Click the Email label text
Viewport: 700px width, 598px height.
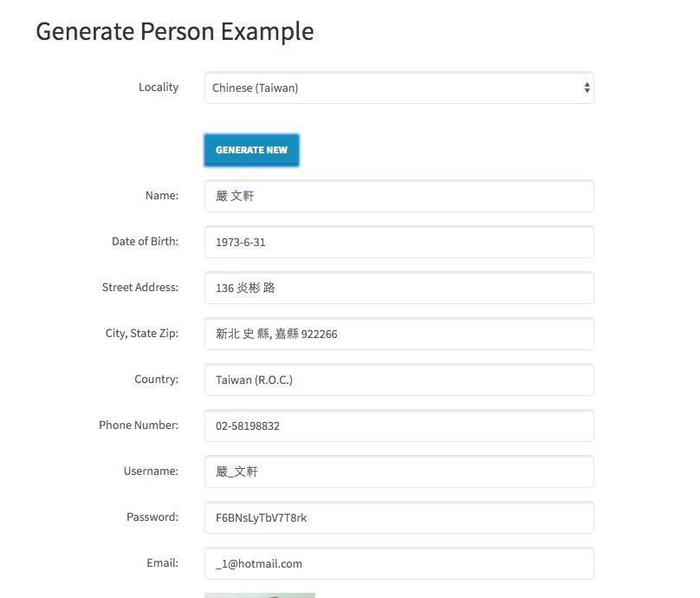(163, 562)
